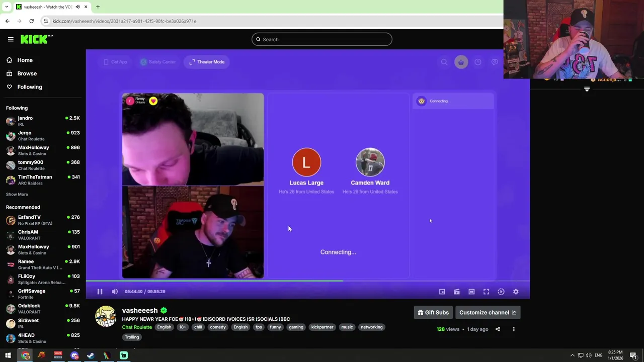Mute the video player volume
Image resolution: width=644 pixels, height=362 pixels.
[115, 292]
